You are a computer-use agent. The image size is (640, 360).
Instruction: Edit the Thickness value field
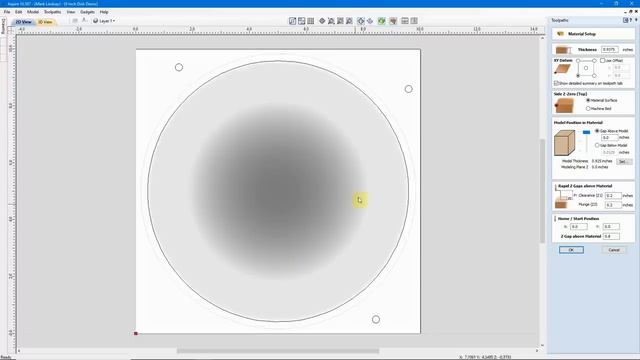coord(609,49)
